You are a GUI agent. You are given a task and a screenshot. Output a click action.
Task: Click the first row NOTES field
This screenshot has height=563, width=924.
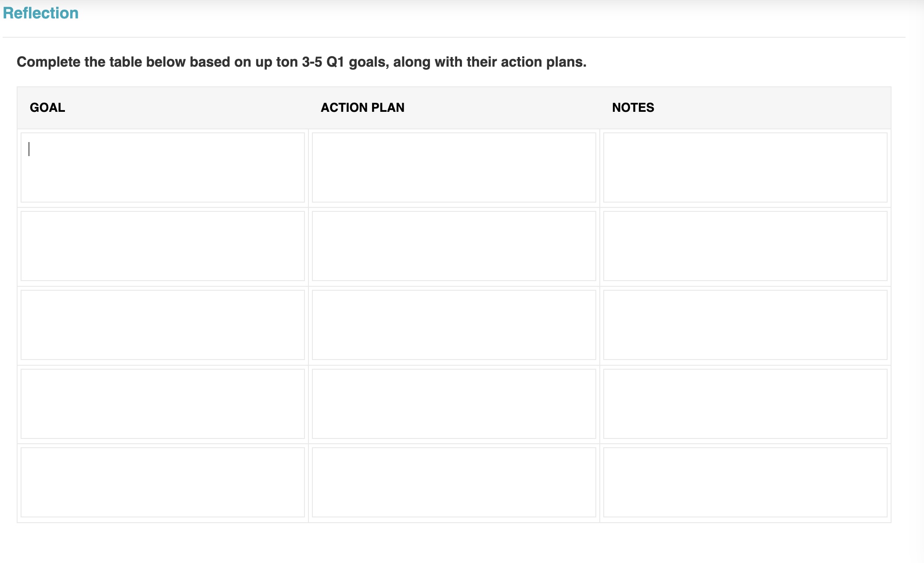pos(745,167)
